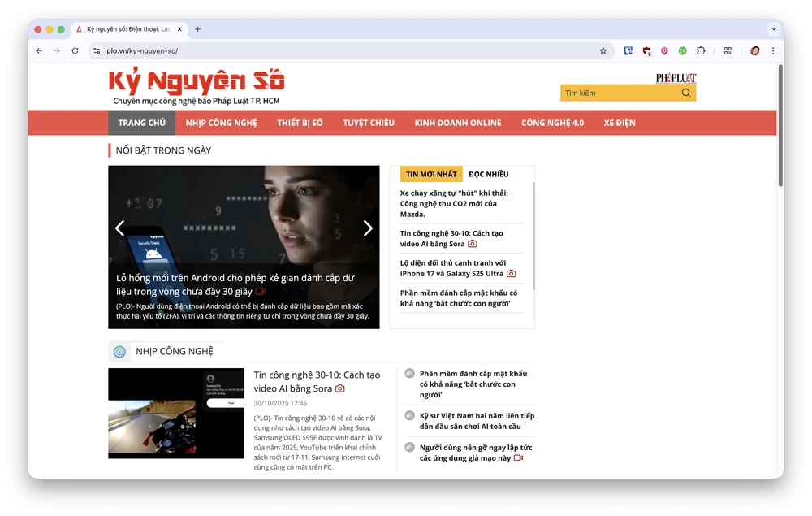The width and height of the screenshot is (812, 516).
Task: Open the browser three-dot menu
Action: [772, 50]
